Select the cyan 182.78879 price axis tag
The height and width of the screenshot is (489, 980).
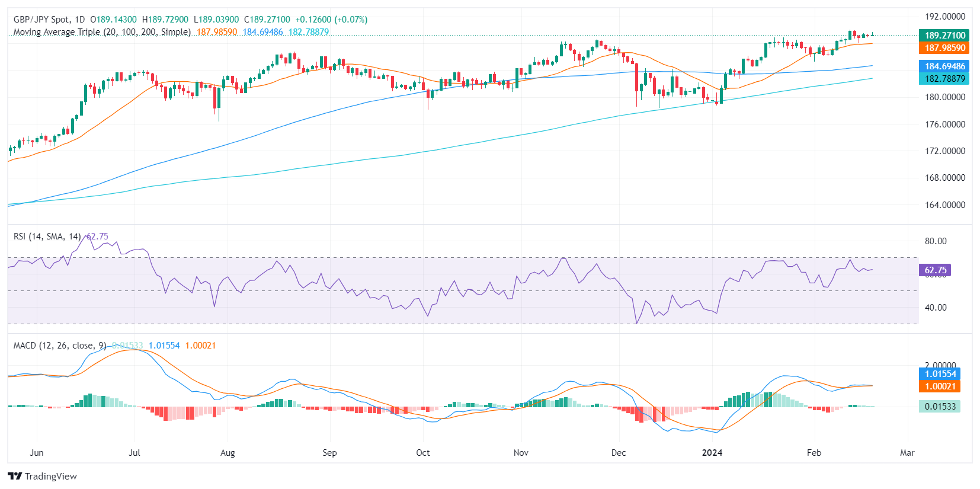point(944,79)
